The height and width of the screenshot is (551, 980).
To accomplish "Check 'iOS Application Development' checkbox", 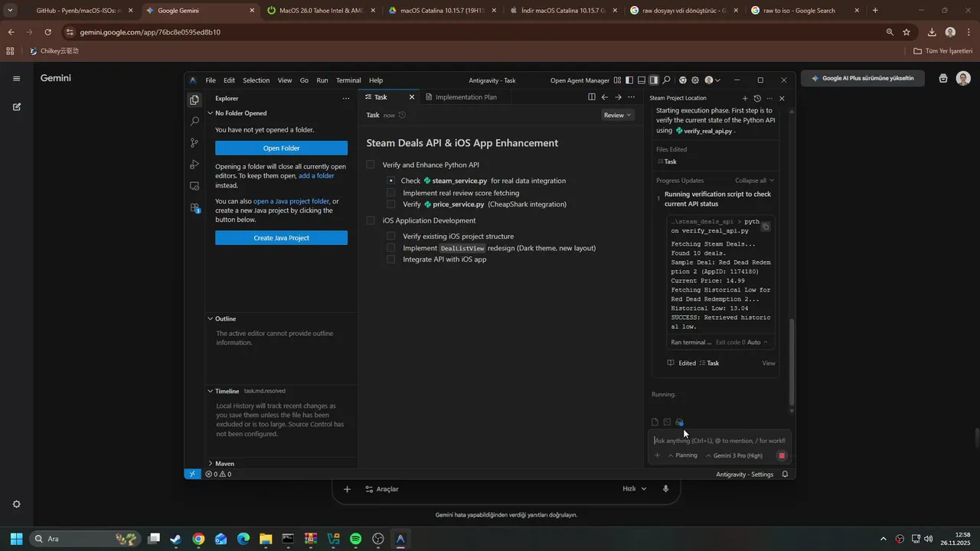I will coord(371,220).
